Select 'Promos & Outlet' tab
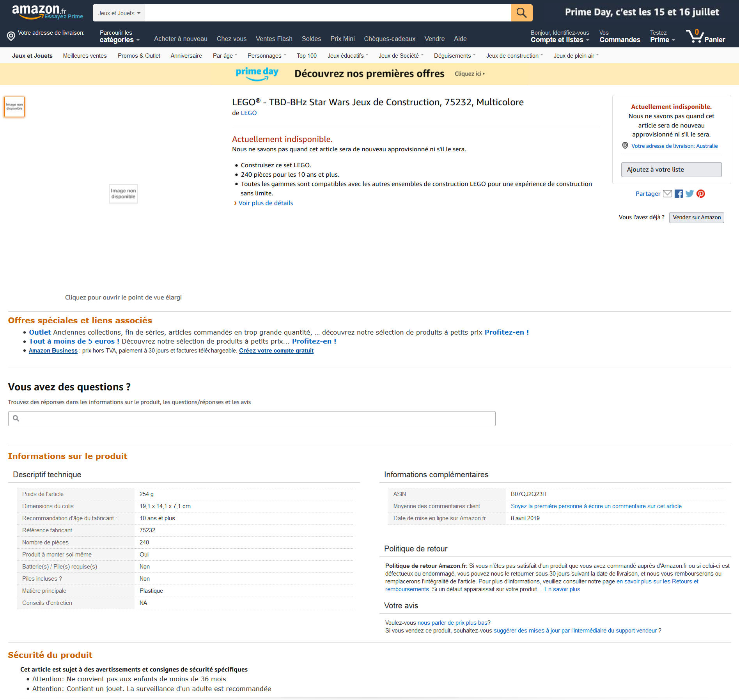Screen dimensions: 739x700 [x=139, y=56]
